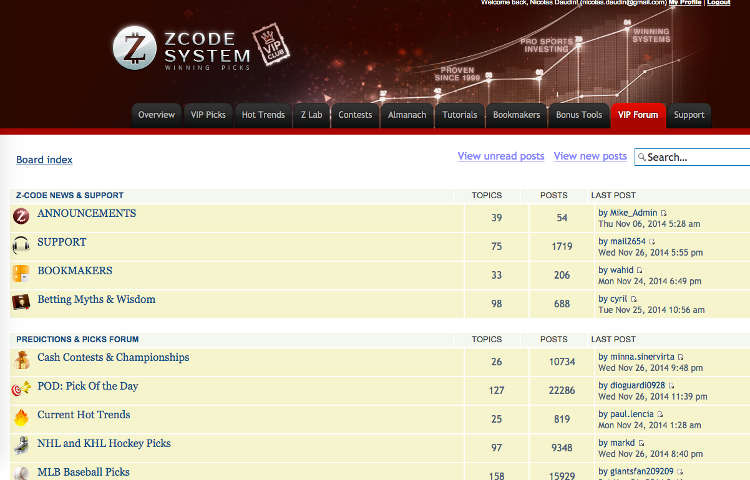Open My Profile link at top

(685, 2)
